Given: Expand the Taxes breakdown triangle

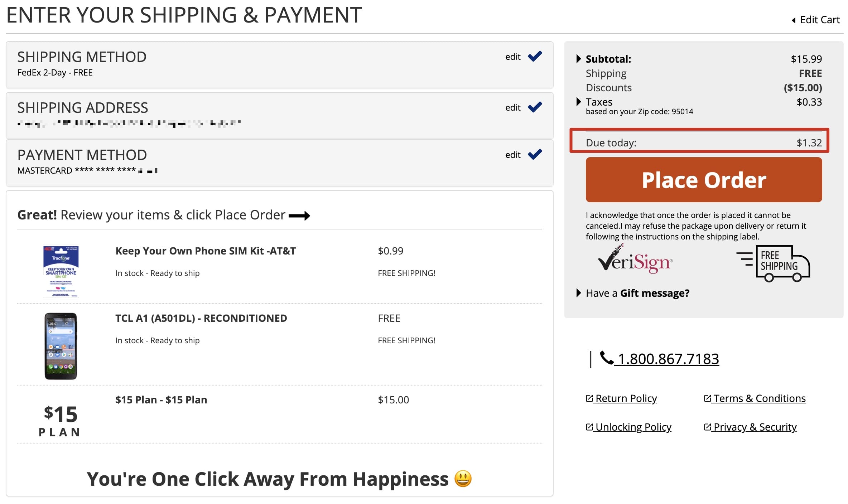Looking at the screenshot, I should tap(578, 102).
